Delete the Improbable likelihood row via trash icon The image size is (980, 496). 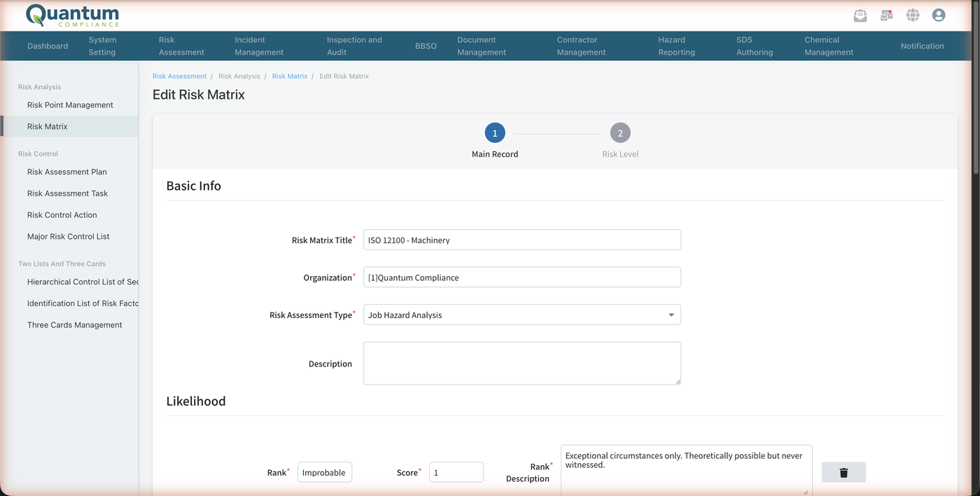(843, 472)
